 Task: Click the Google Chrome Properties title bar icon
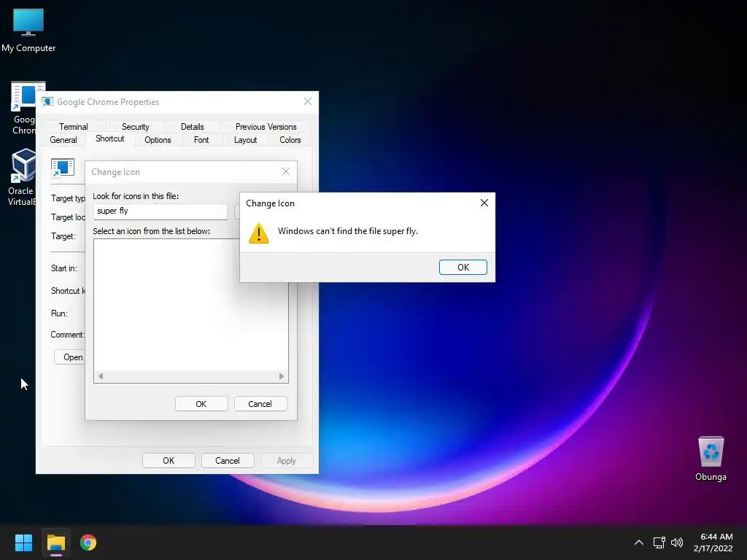pos(47,102)
